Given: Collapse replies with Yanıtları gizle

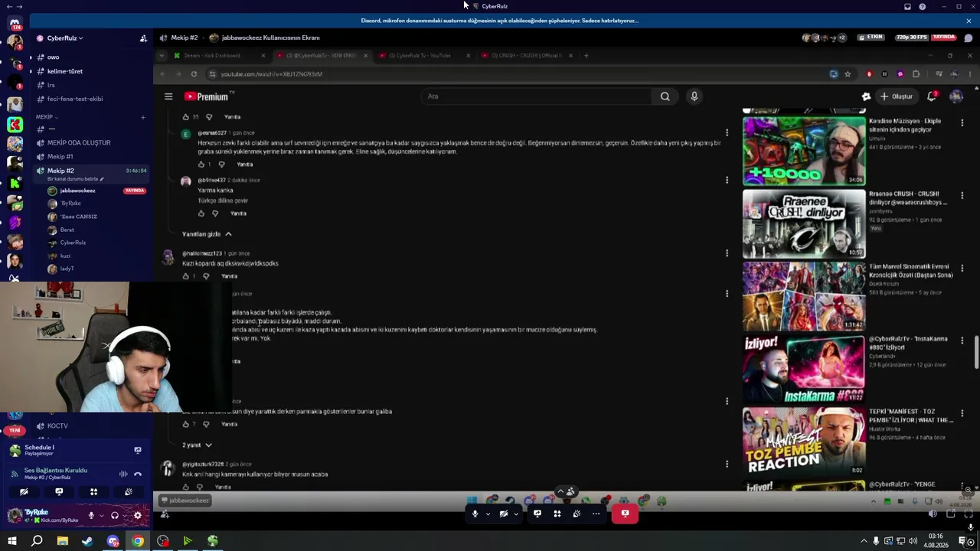Looking at the screenshot, I should click(x=207, y=234).
